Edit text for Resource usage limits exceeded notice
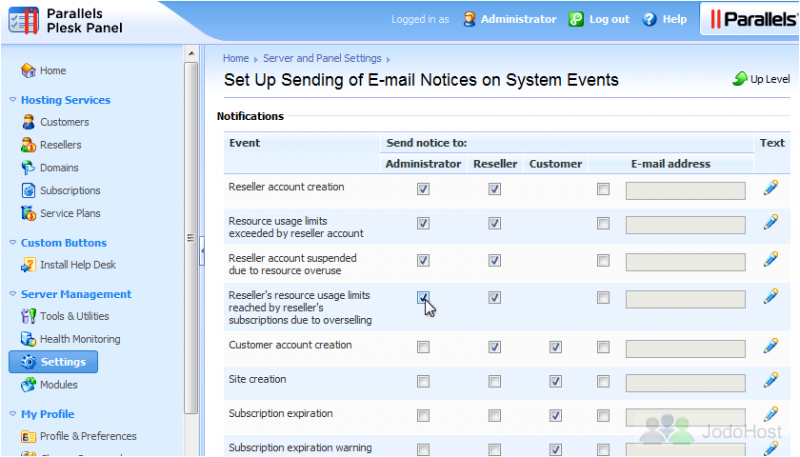This screenshot has height=457, width=800. 771,222
